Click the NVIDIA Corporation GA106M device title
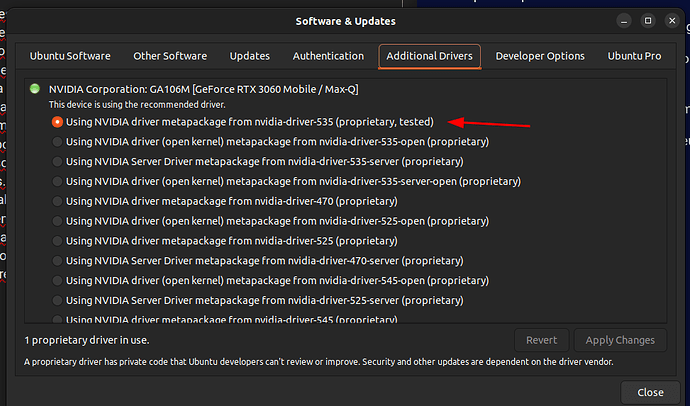The image size is (690, 406). point(203,89)
